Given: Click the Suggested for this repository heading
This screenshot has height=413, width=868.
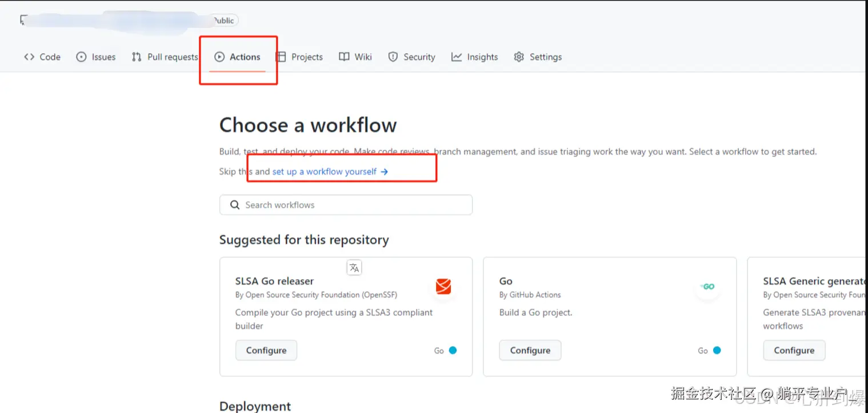Looking at the screenshot, I should (x=304, y=240).
